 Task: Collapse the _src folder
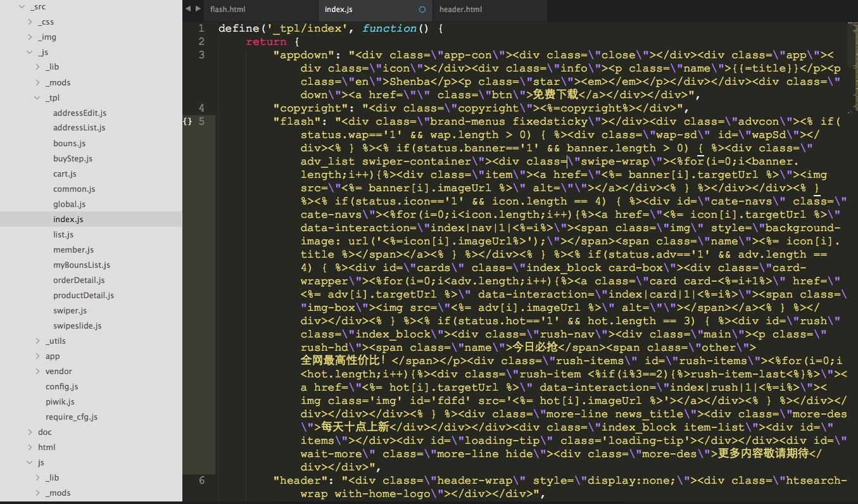[x=22, y=6]
